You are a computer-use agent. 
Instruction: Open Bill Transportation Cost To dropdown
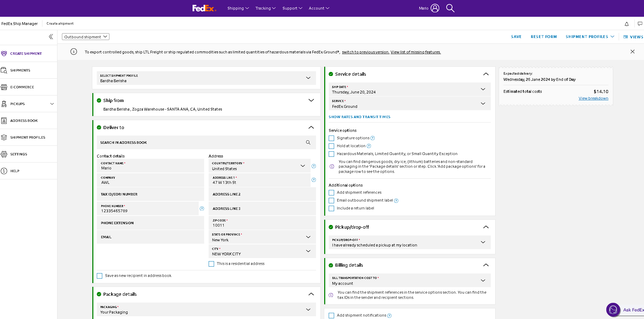(409, 280)
